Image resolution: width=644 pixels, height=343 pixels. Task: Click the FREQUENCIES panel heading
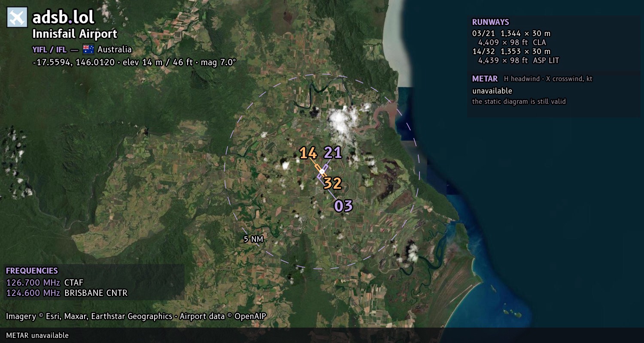(32, 271)
